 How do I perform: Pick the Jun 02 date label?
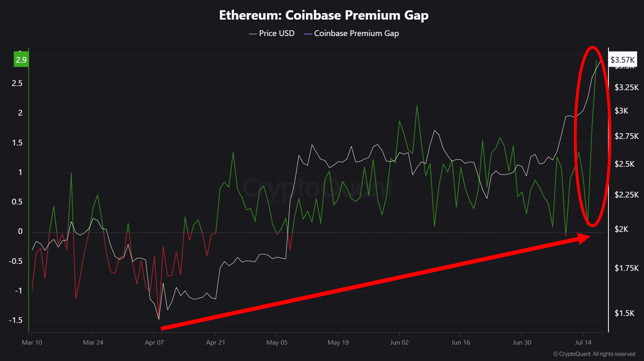tap(399, 342)
